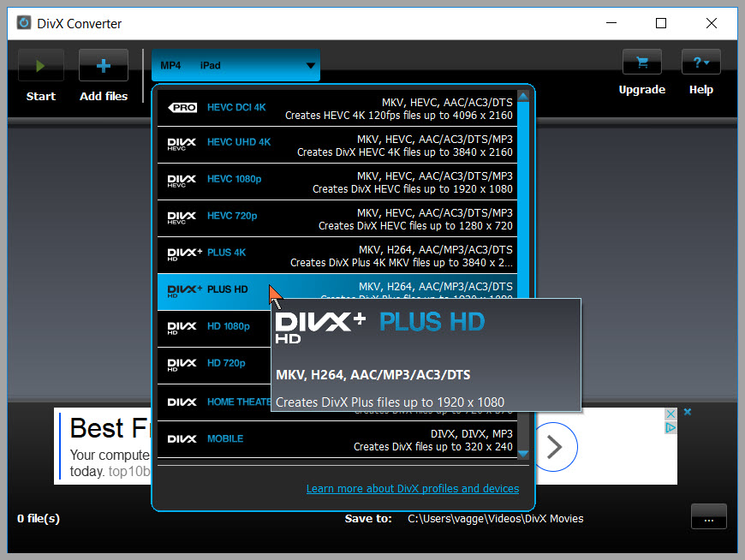
Task: Click the browse output folder ellipsis button
Action: coord(708,516)
